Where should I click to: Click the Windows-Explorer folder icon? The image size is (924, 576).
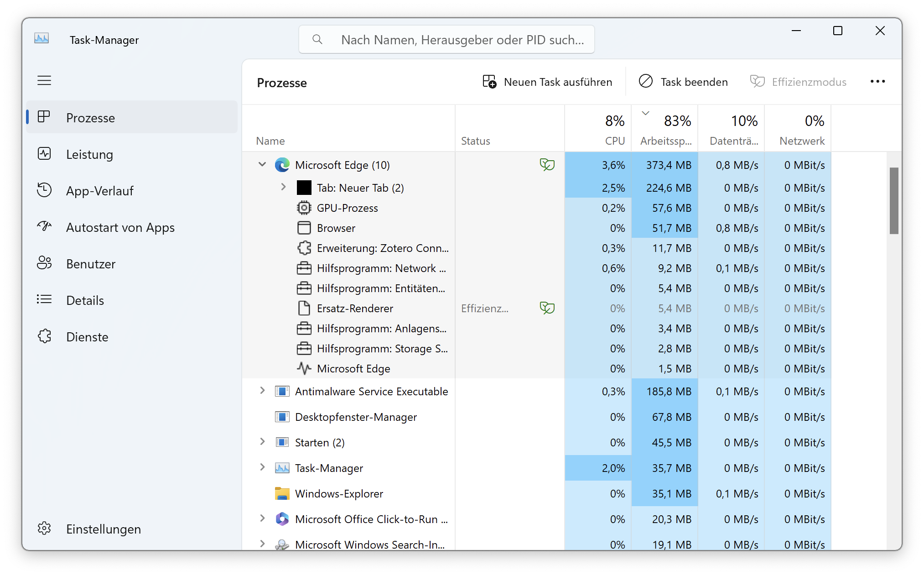[x=282, y=493]
